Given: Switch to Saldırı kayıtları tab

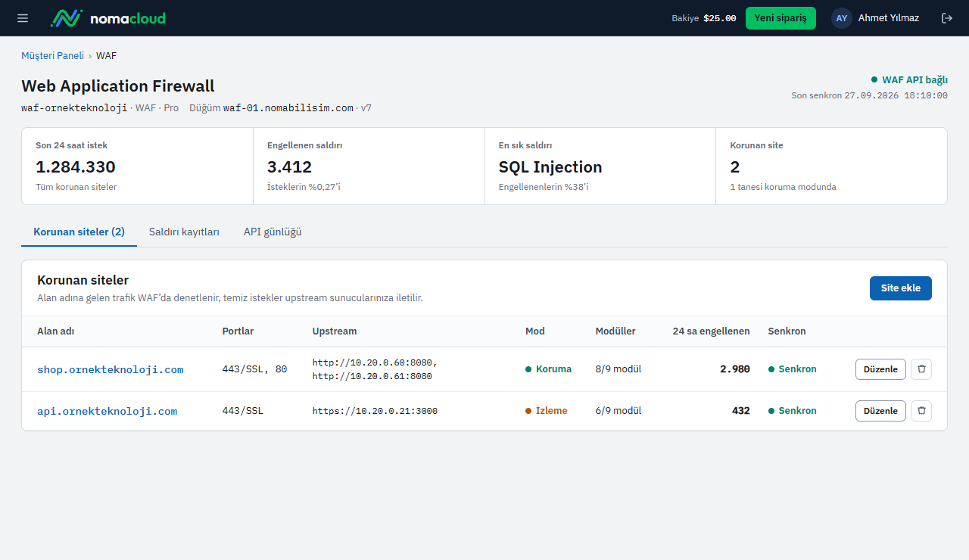Looking at the screenshot, I should 184,232.
